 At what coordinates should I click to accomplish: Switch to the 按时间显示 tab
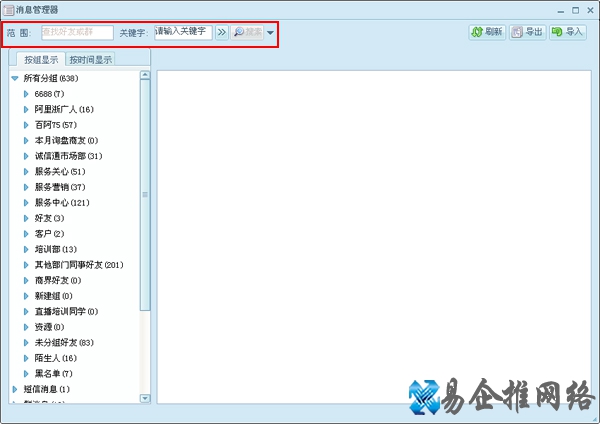pyautogui.click(x=90, y=60)
